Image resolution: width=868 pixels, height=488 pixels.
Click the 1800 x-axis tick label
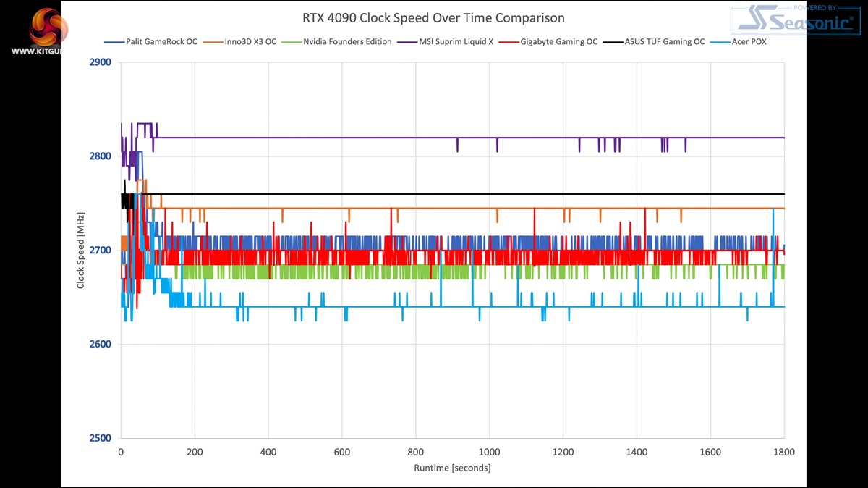click(x=784, y=452)
